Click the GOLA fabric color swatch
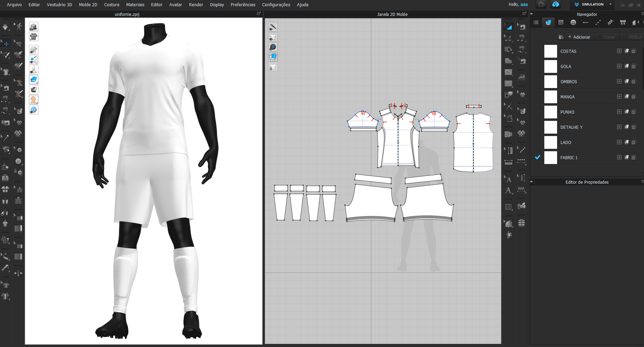 tap(550, 67)
